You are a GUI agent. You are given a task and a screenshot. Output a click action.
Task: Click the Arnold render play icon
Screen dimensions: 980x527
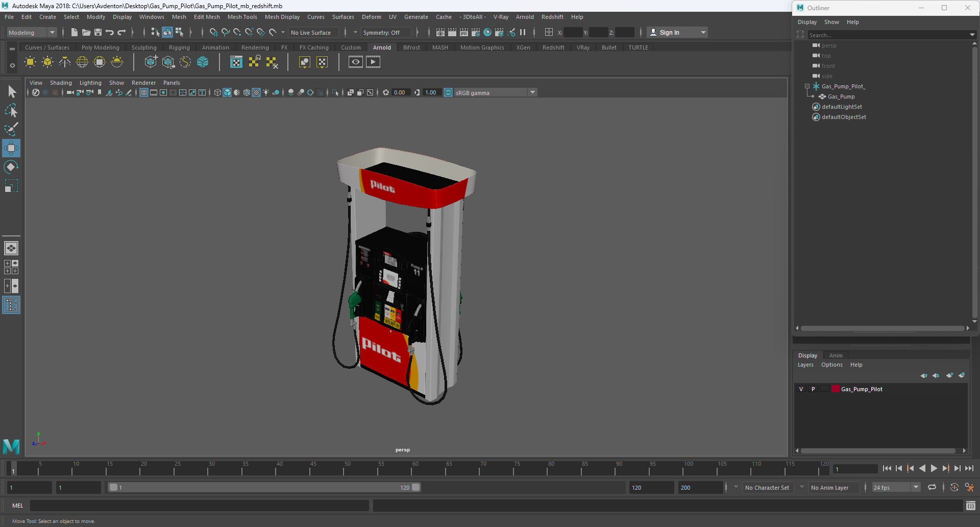click(x=373, y=62)
